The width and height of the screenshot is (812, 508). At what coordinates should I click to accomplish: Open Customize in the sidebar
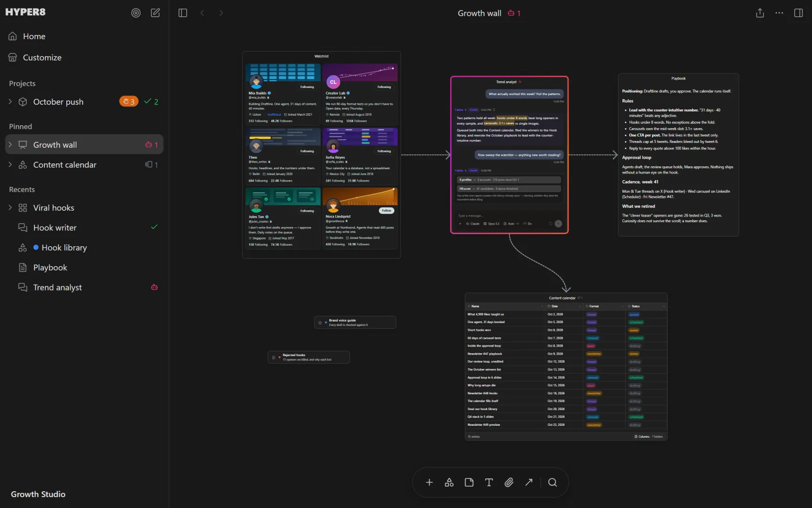(x=84, y=57)
